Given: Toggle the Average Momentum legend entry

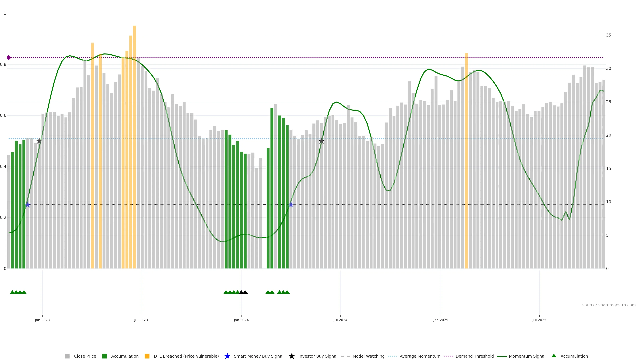Looking at the screenshot, I should click(x=420, y=356).
